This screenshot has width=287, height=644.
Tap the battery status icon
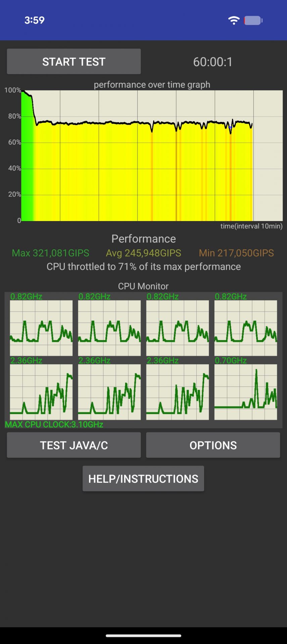tap(253, 20)
